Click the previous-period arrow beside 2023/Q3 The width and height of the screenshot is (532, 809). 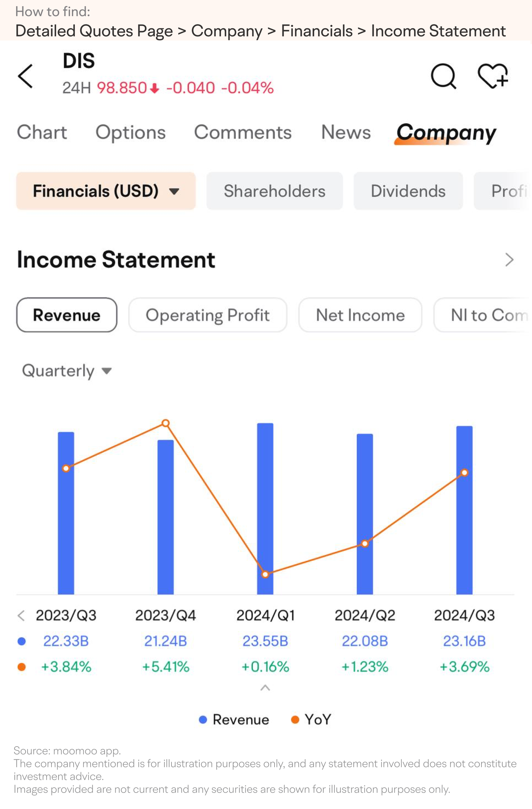[21, 616]
